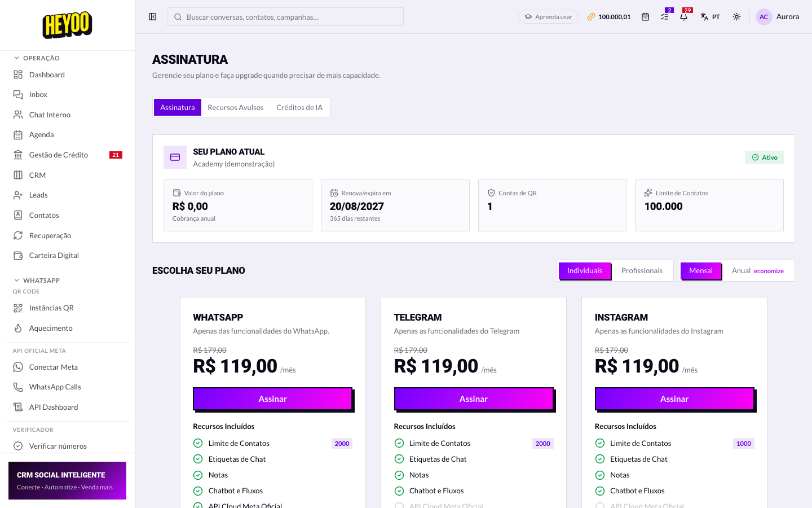
Task: Open the calendar icon in top bar
Action: (x=645, y=17)
